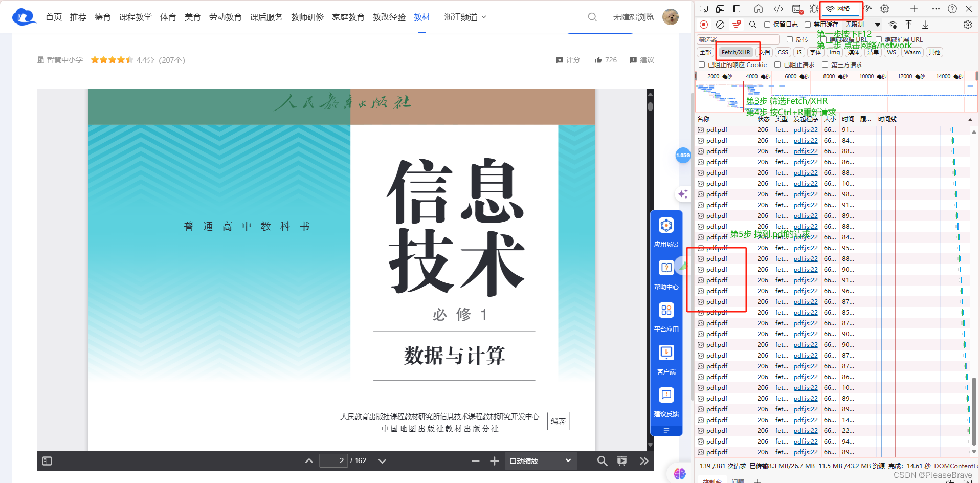Screen dimensions: 980x483
Task: Open the Memory chip icon
Action: pyautogui.click(x=885, y=9)
